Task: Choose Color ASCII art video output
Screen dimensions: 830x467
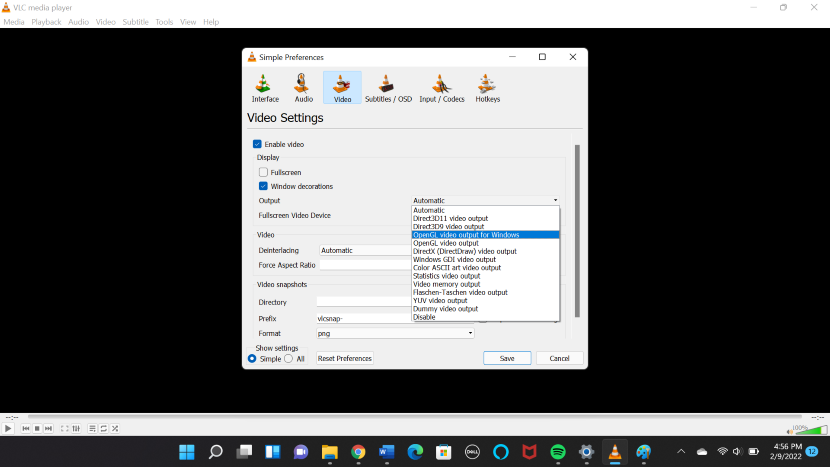Action: (x=485, y=267)
